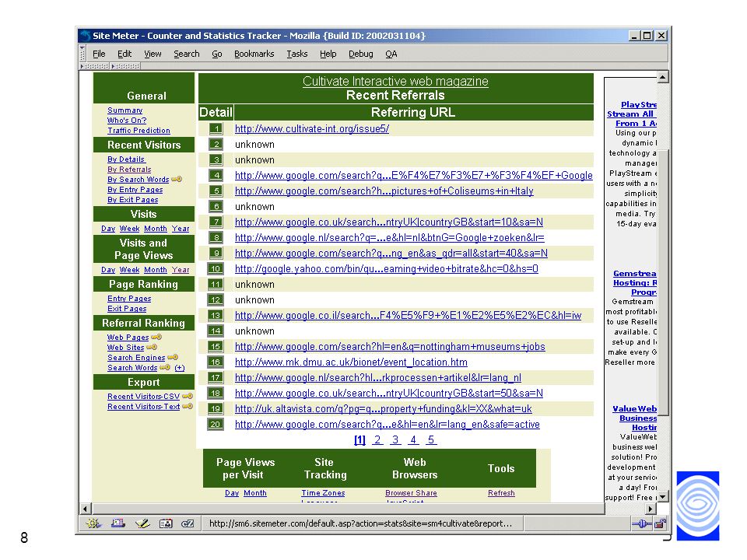Viewport: 747px width, 560px height.
Task: Open By Entry Pages link under Recent Visitors
Action: click(135, 190)
